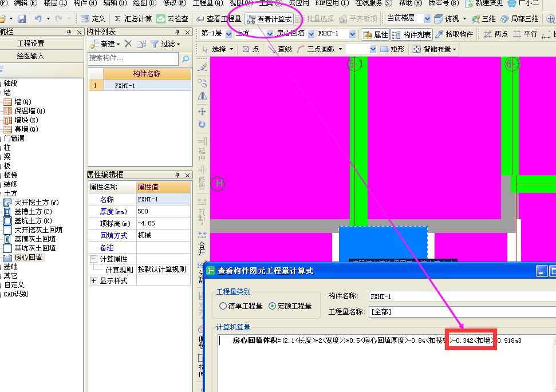Click the Undo arrow icon

click(38, 19)
